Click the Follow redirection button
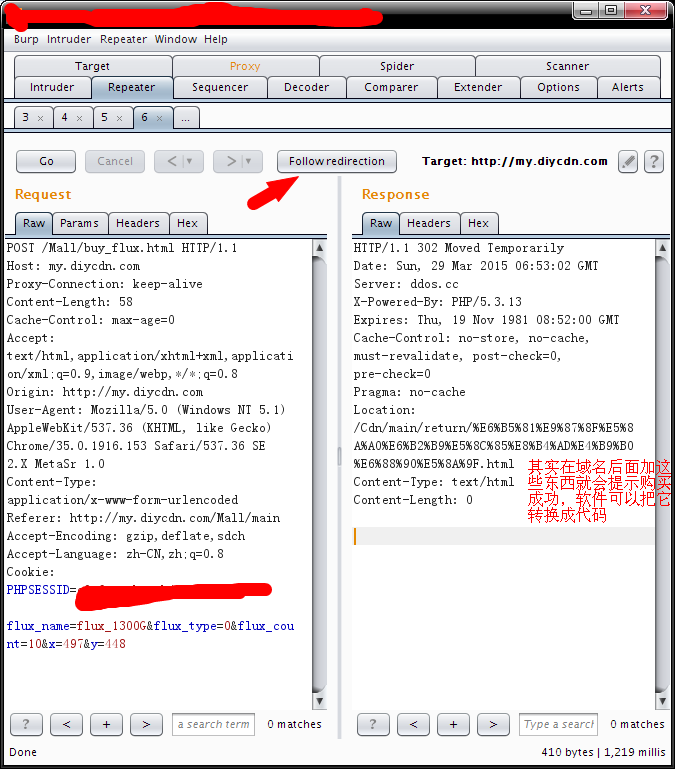675x769 pixels. click(337, 161)
